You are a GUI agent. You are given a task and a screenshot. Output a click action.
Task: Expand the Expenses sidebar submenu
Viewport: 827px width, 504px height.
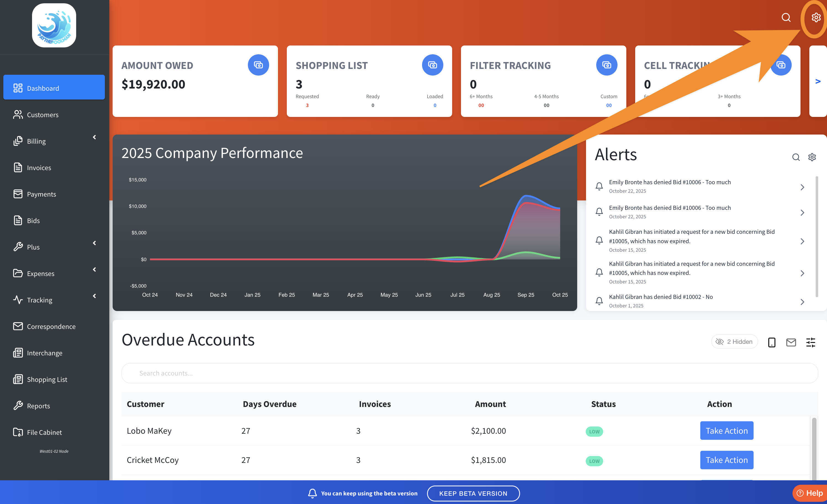coord(94,270)
